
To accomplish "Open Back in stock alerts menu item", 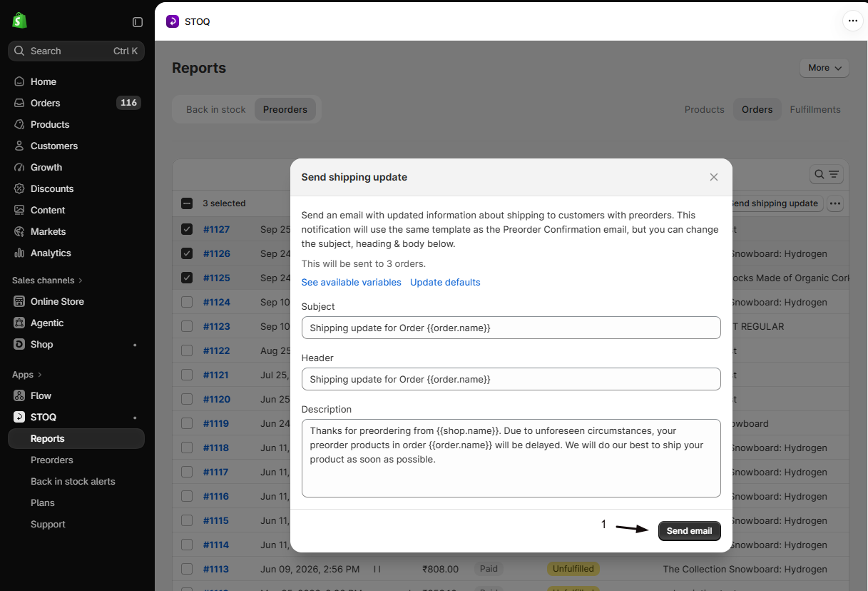I will (x=76, y=481).
